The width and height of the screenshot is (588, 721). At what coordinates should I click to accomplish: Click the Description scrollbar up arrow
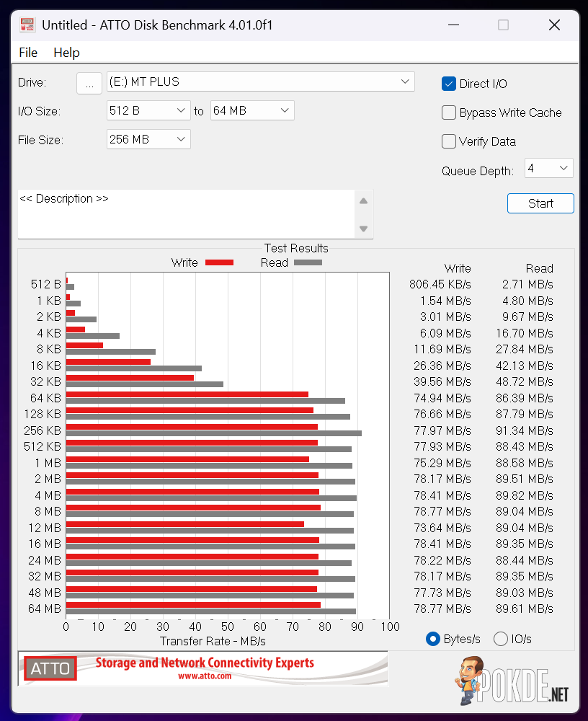pos(364,201)
